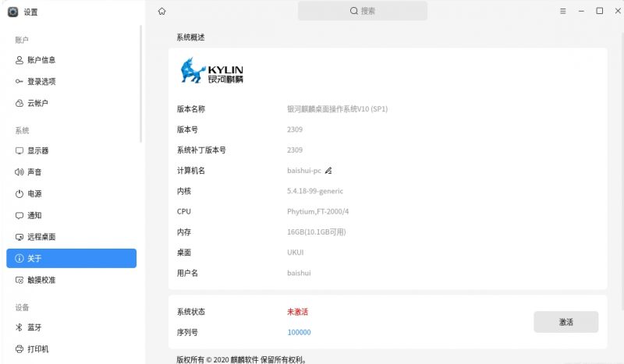624x364 pixels.
Task: Click the sidebar vertical scrollbar
Action: [141, 83]
